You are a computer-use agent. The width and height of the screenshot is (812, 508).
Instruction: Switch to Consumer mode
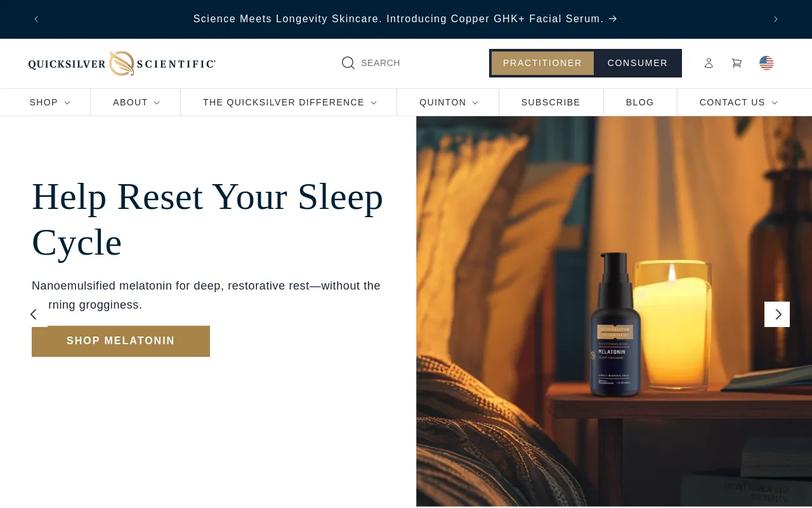click(638, 63)
